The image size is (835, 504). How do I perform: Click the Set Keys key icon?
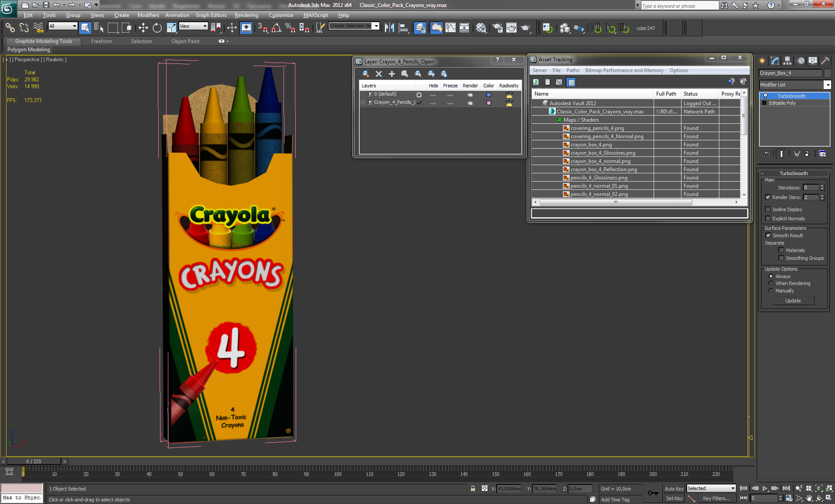coord(653,493)
